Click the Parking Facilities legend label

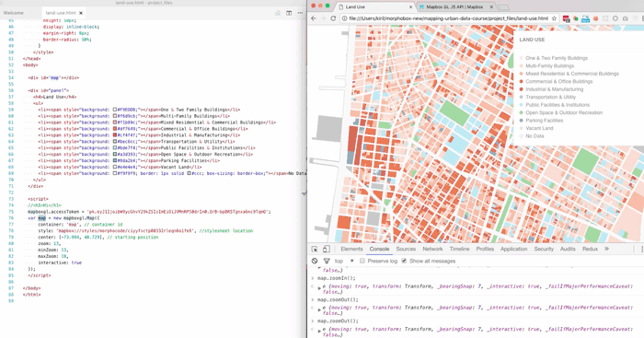pos(545,121)
